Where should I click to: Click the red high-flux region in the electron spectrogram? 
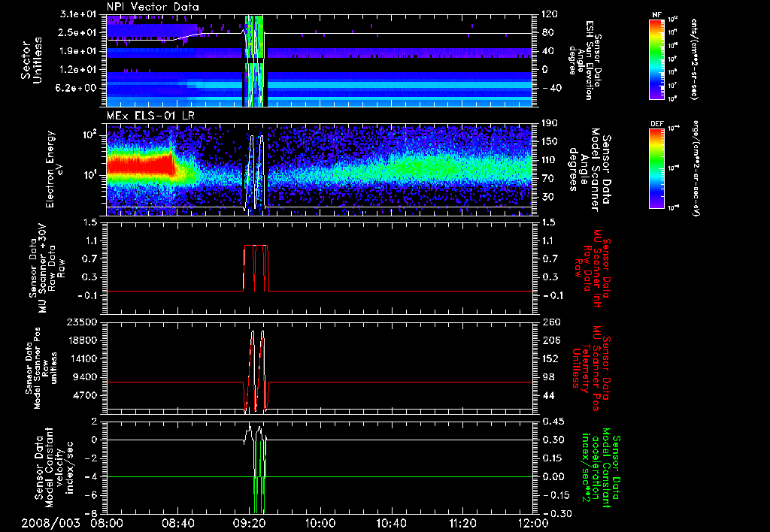click(141, 165)
